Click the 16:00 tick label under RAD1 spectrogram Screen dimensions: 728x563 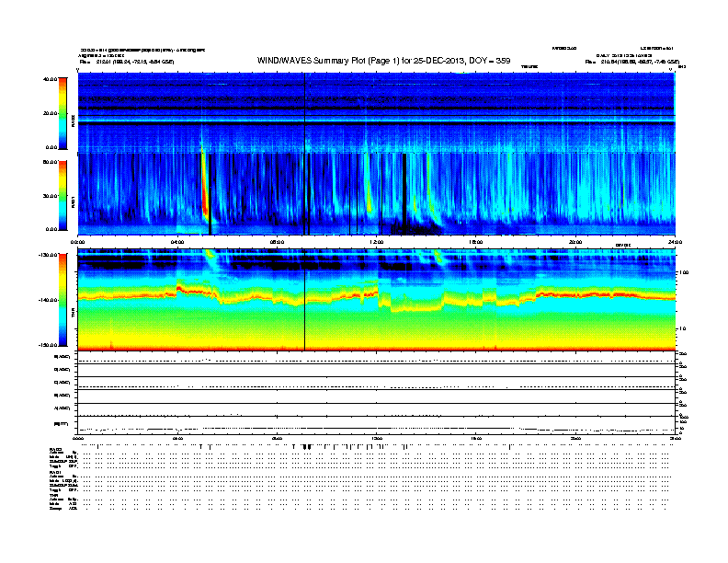476,242
